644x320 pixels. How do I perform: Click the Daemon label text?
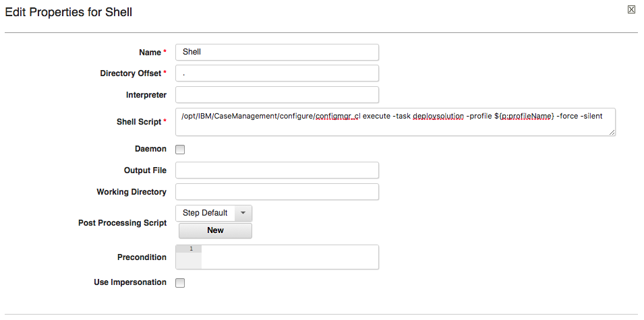click(150, 149)
